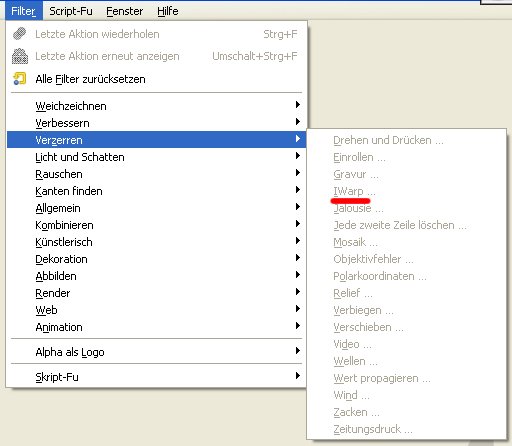Click the Wellen filter
The width and height of the screenshot is (512, 446).
click(407, 361)
